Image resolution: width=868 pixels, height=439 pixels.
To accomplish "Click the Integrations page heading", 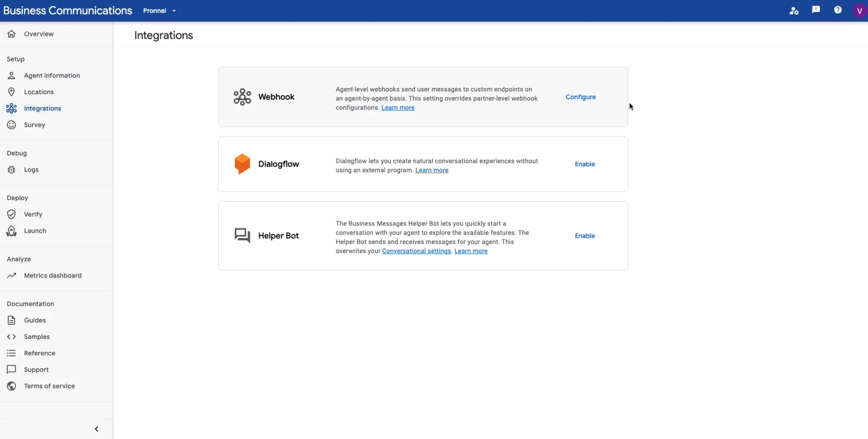I will pyautogui.click(x=164, y=35).
